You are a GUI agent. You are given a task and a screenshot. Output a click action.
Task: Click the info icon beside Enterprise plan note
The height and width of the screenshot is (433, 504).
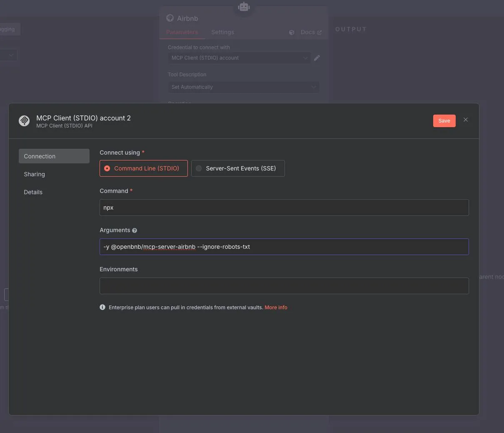tap(102, 307)
